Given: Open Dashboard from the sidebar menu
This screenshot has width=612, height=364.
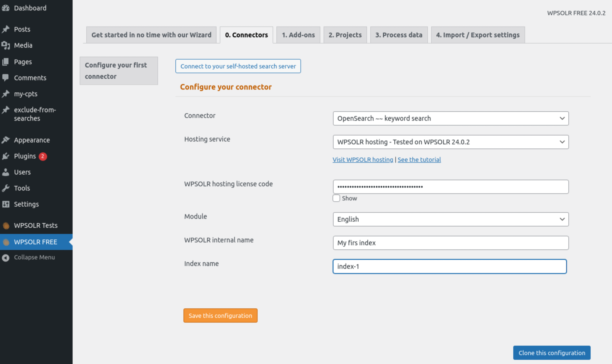Looking at the screenshot, I should (30, 8).
